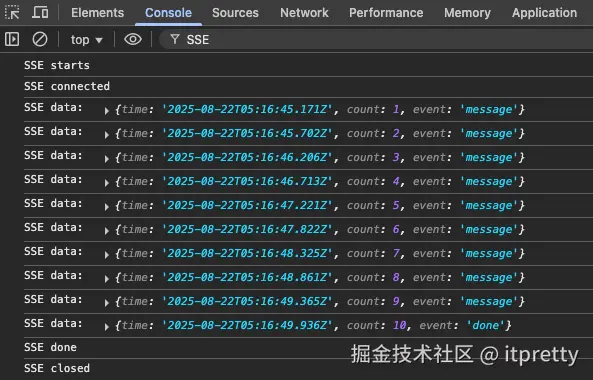Activate the inspect element picker icon
This screenshot has width=593, height=380.
(x=12, y=12)
